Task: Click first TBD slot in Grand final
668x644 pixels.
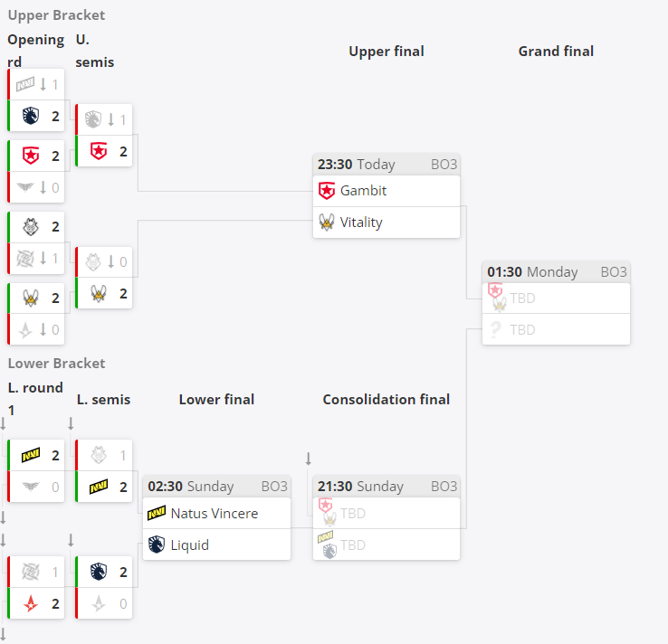Action: 556,298
